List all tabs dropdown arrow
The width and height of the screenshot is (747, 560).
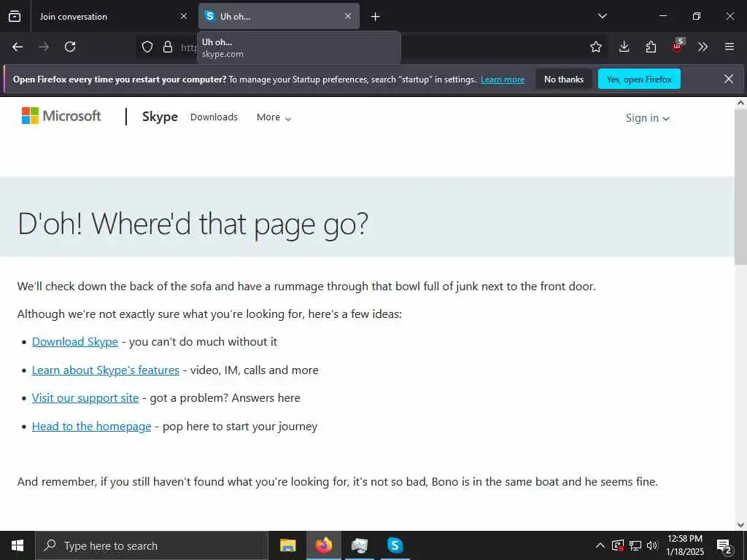[x=602, y=16]
